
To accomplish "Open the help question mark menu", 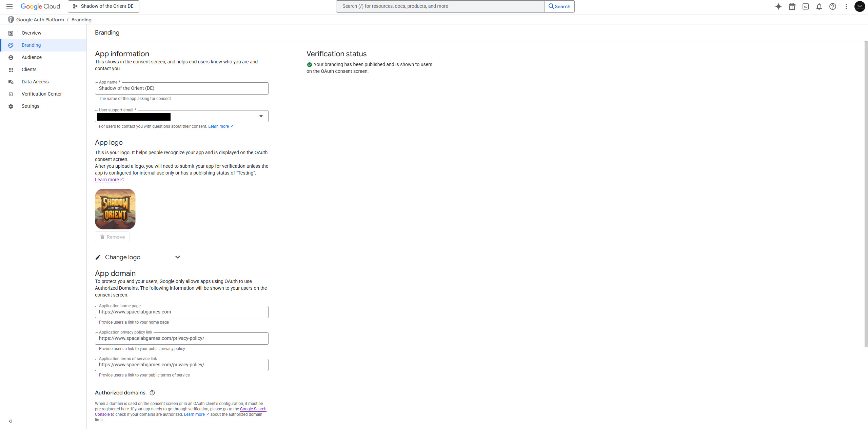I will point(833,6).
